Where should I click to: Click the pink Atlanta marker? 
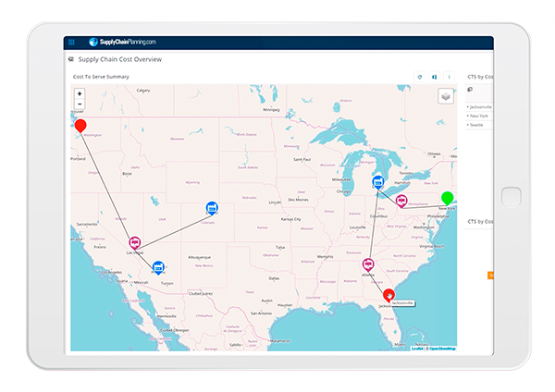tap(368, 265)
